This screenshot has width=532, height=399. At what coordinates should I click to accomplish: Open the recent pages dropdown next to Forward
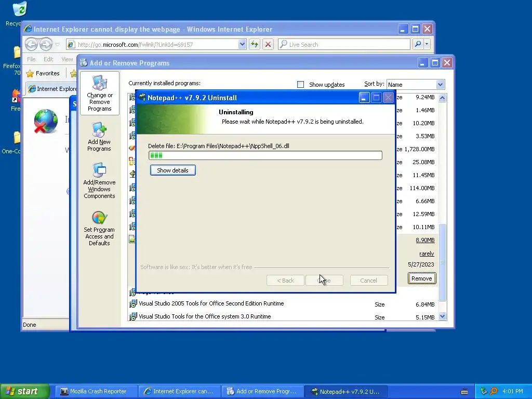click(57, 45)
